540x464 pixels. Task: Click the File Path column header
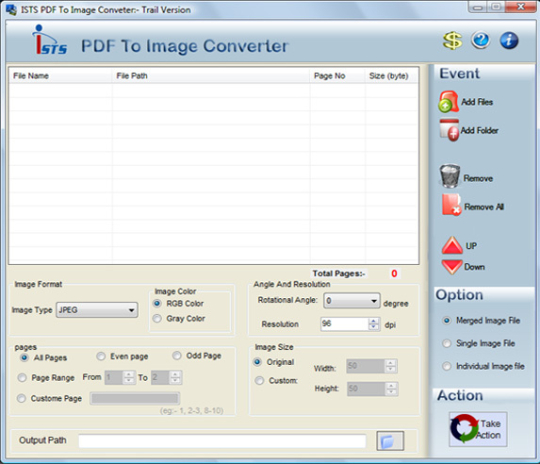tap(211, 76)
